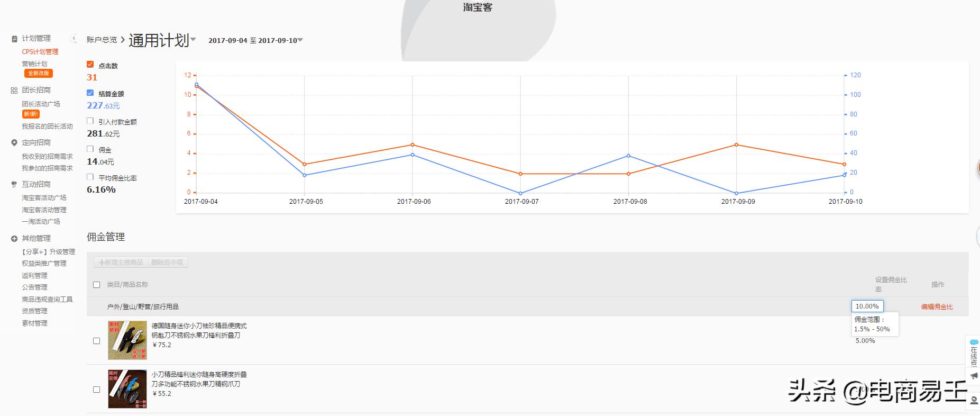The height and width of the screenshot is (416, 980).
Task: Click 新增主推商品 button
Action: pyautogui.click(x=121, y=263)
